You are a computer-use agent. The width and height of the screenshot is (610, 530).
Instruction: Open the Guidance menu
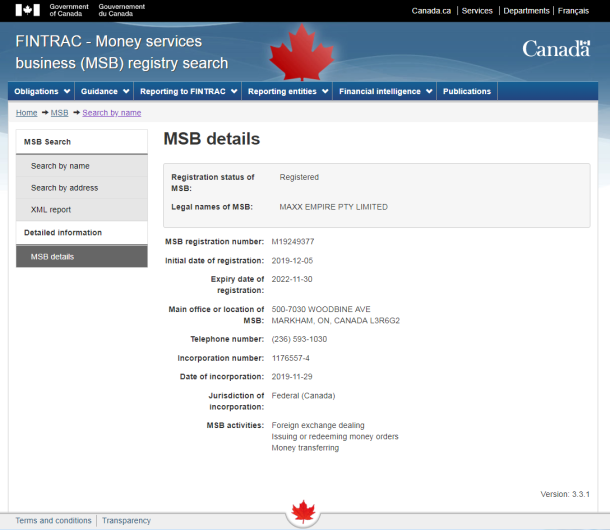coord(104,91)
